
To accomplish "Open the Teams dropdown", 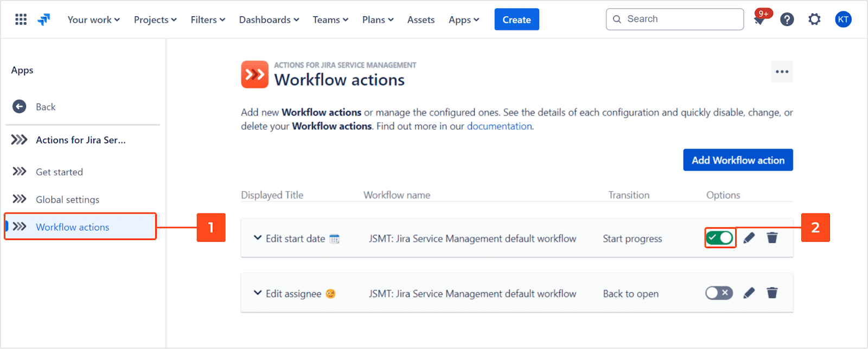I will 330,20.
